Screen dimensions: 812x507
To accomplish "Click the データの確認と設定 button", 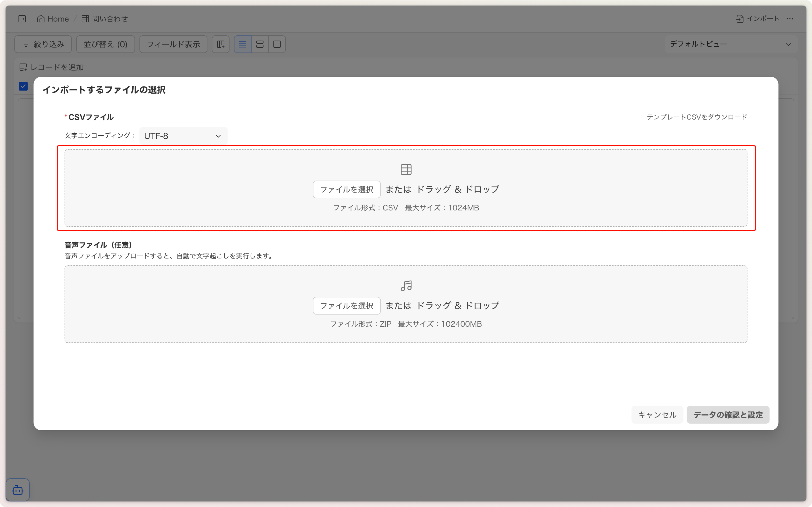I will click(x=727, y=415).
